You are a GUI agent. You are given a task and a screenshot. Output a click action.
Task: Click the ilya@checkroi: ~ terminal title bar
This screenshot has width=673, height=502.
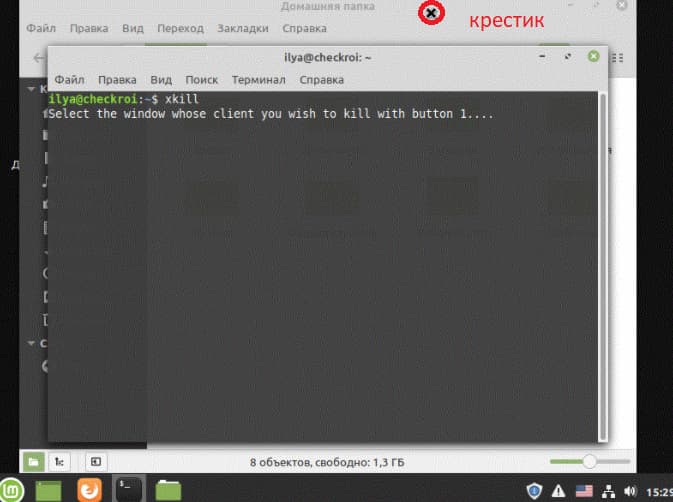pyautogui.click(x=327, y=57)
